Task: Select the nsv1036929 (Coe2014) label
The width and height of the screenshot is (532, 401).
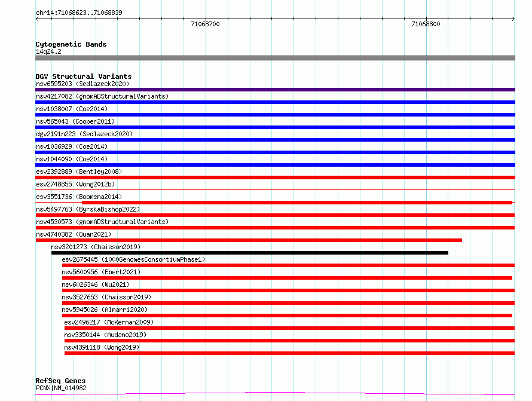Action: pos(72,146)
